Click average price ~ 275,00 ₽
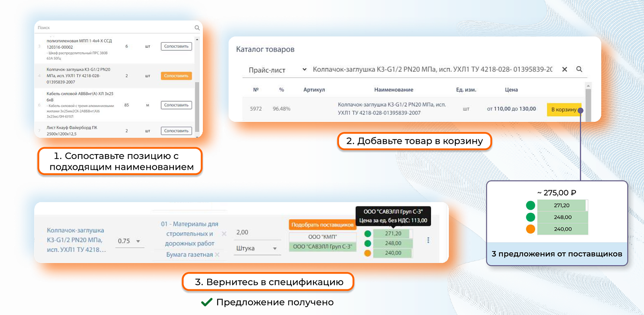Screen dimensions: 644x315 click(x=557, y=193)
